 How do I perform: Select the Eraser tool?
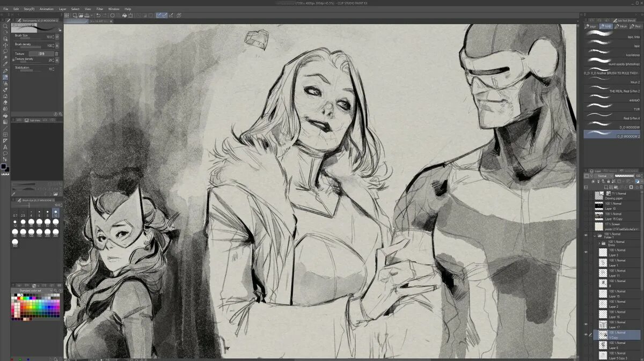click(5, 102)
